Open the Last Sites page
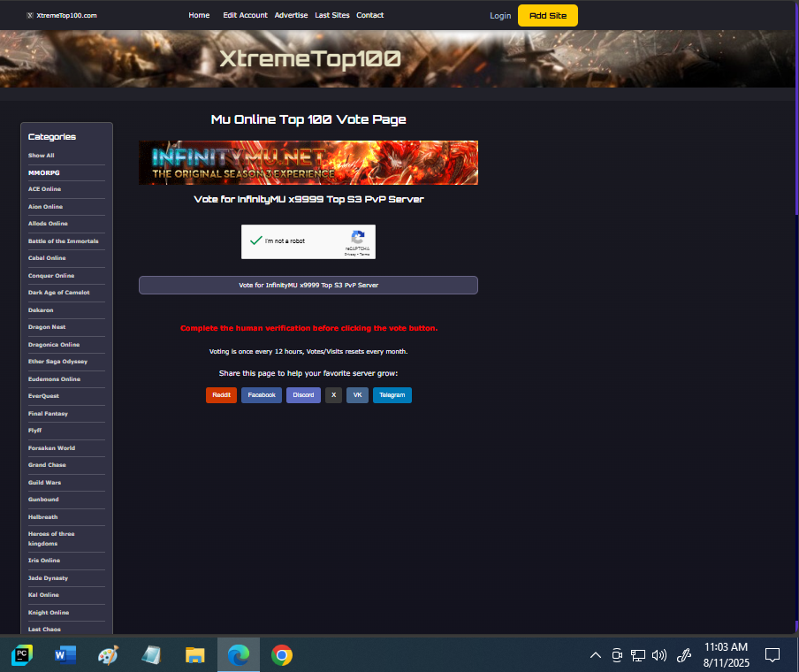The width and height of the screenshot is (799, 672). (331, 15)
